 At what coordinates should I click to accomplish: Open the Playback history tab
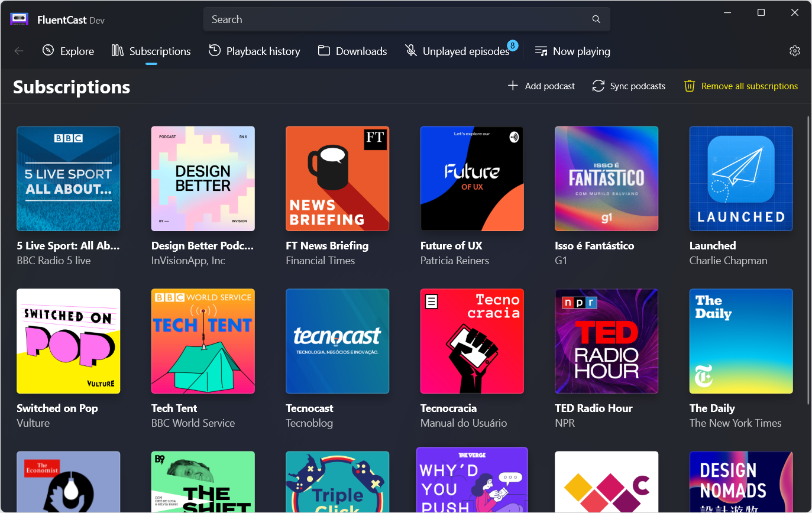pyautogui.click(x=254, y=51)
